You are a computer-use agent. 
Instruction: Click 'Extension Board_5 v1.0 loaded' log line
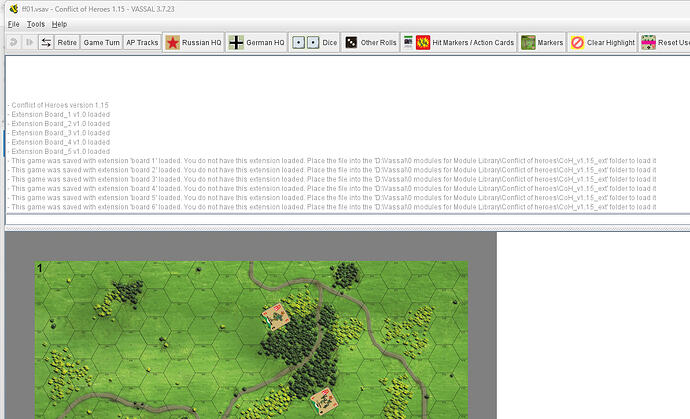coord(59,151)
